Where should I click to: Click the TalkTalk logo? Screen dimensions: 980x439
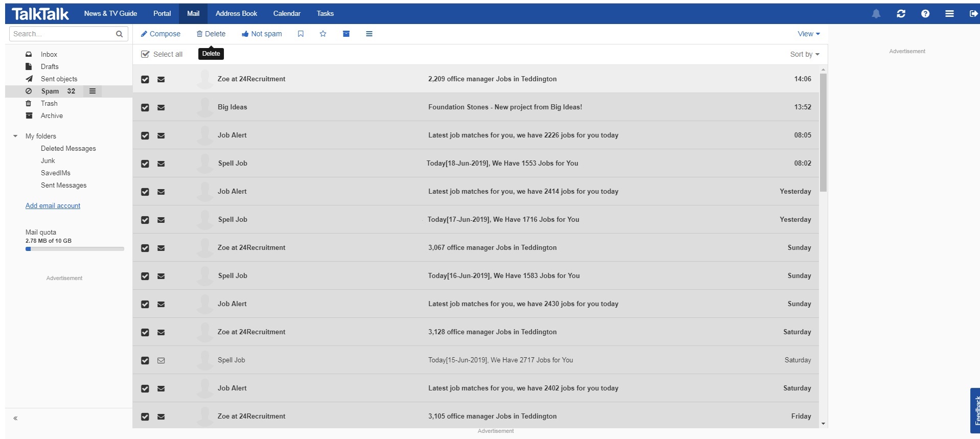coord(40,14)
